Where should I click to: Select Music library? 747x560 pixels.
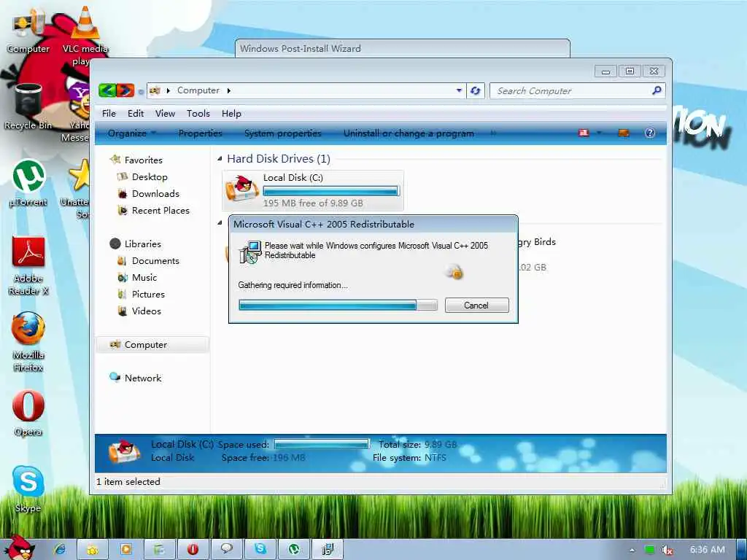[x=144, y=277]
